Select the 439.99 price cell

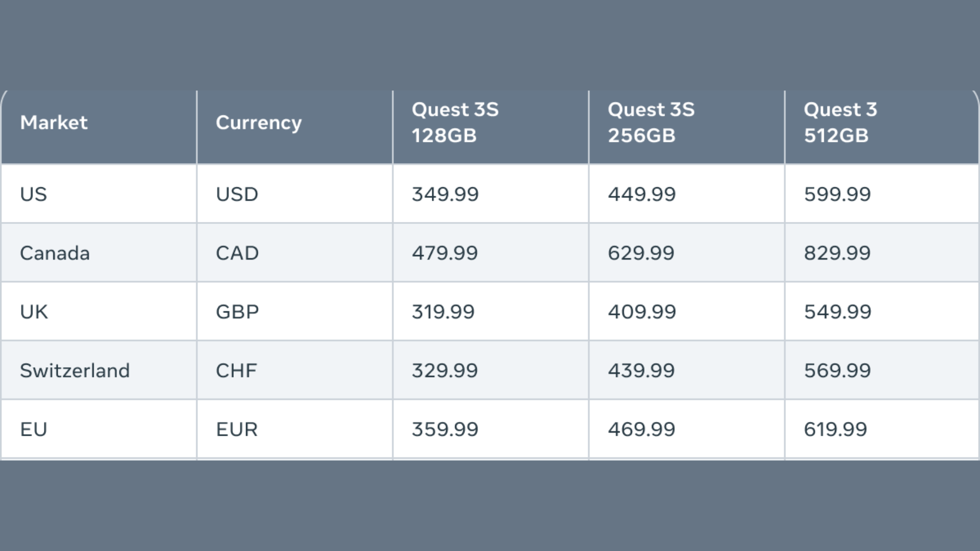click(x=642, y=370)
